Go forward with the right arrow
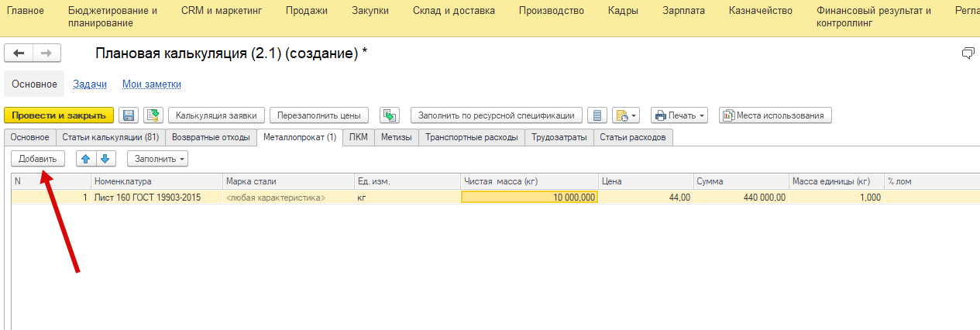The image size is (980, 330). tap(46, 53)
